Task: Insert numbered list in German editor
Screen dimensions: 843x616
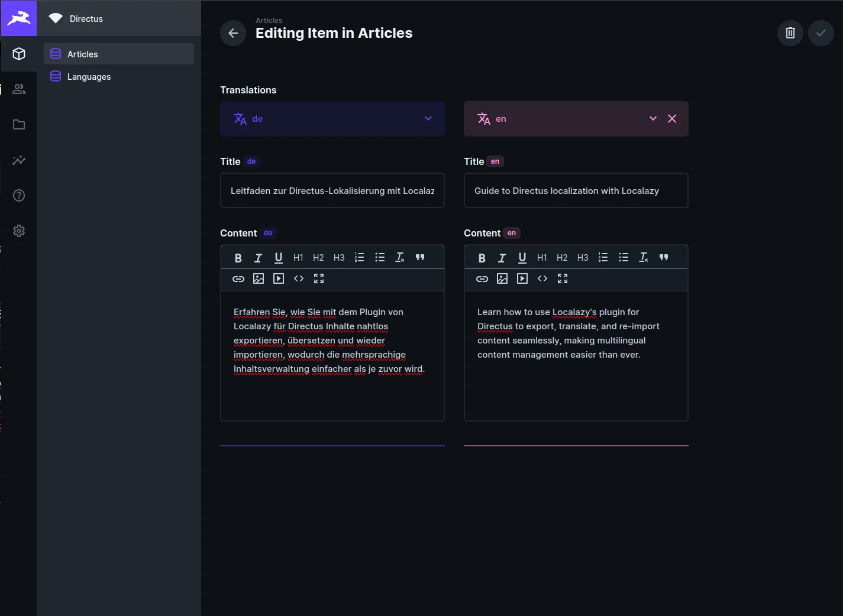Action: tap(359, 257)
